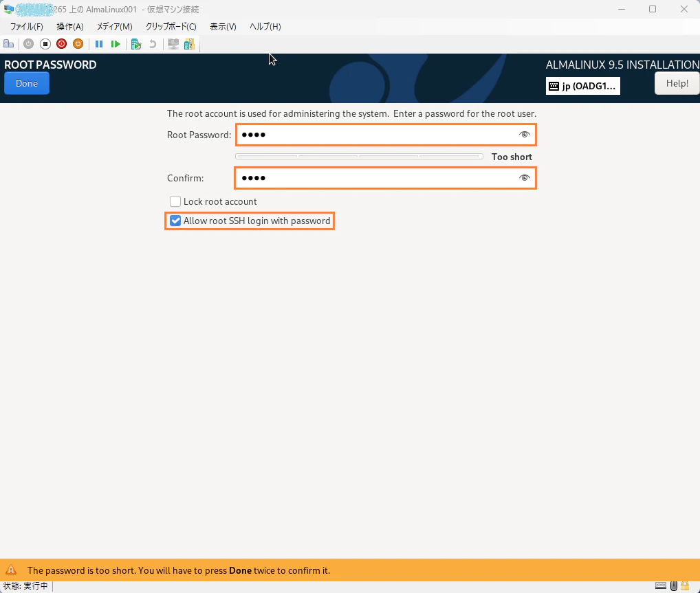Screen dimensions: 700x593
Task: Open installer Help!
Action: (x=677, y=83)
